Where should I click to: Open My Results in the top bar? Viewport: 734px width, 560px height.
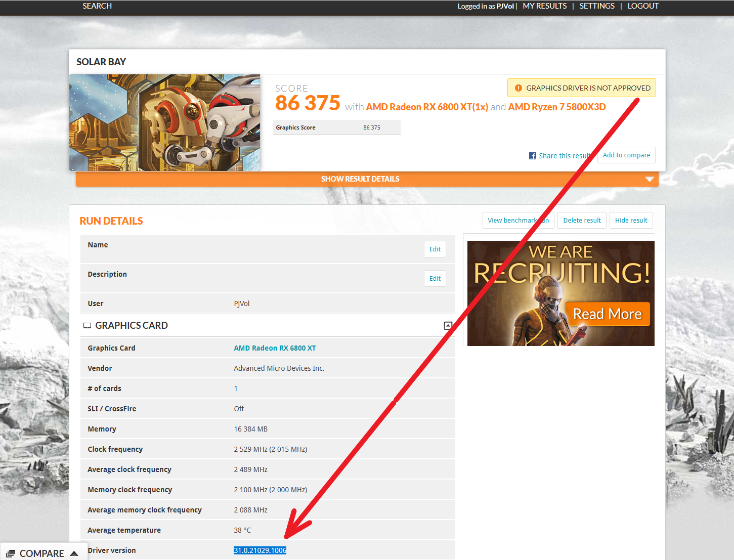(545, 6)
